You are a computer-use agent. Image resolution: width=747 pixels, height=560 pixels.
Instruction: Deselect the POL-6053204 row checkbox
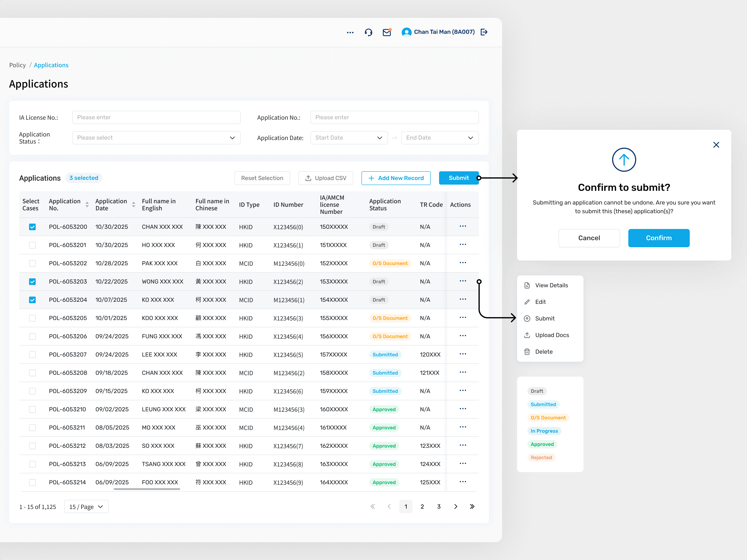coord(32,300)
